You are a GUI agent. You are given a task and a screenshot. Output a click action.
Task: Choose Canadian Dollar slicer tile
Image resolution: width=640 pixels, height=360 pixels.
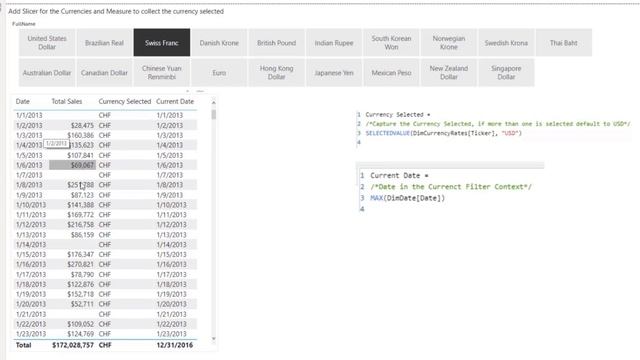pyautogui.click(x=104, y=73)
